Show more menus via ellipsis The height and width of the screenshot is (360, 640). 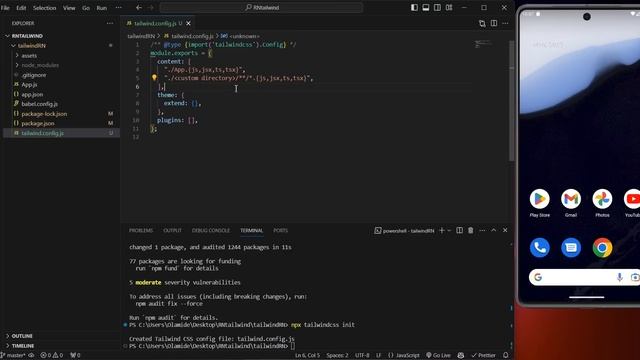click(x=118, y=7)
